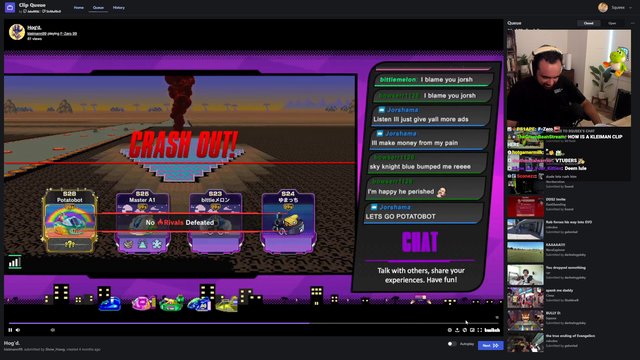Click the Next clip button
Viewport: 640px width, 360px height.
[490, 345]
